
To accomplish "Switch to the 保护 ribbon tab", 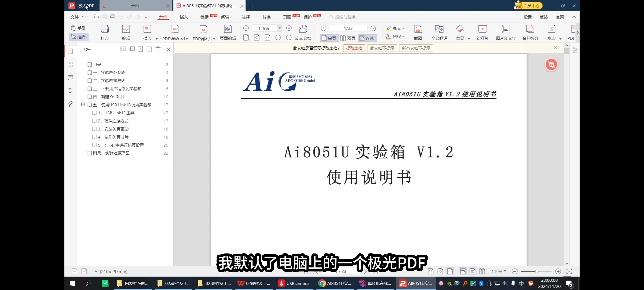I will (x=308, y=17).
